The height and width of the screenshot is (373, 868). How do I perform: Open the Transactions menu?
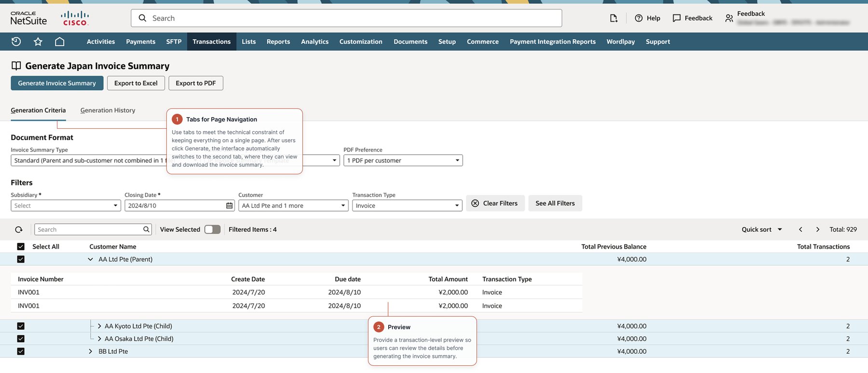coord(212,41)
